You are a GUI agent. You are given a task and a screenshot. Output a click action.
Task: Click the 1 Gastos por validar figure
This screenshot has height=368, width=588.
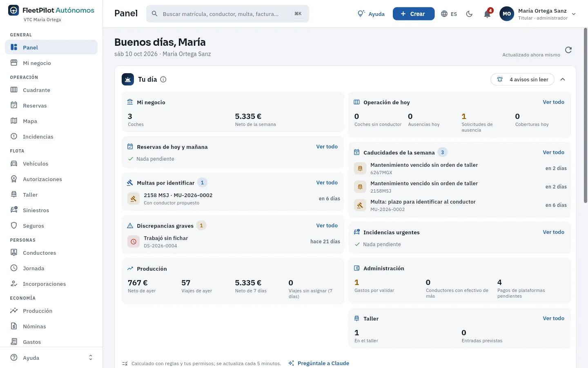pos(357,283)
